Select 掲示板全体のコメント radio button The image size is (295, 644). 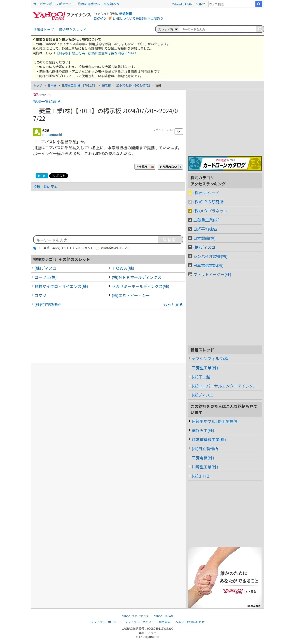[98, 248]
